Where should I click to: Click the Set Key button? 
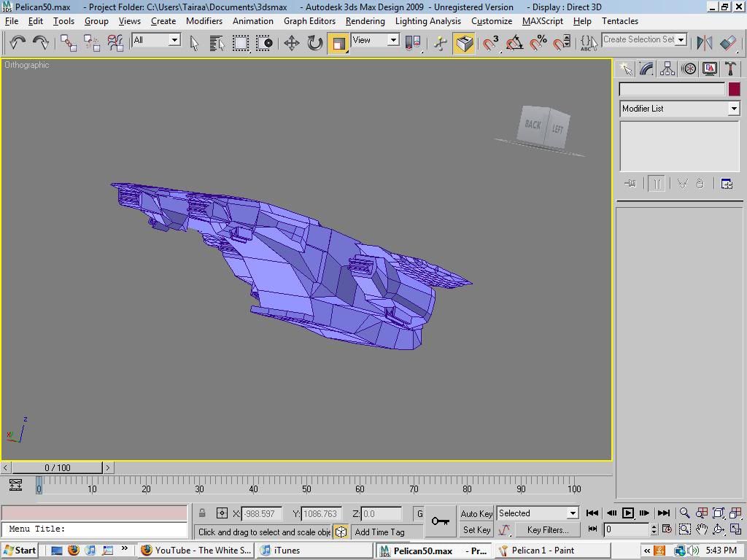[x=476, y=529]
